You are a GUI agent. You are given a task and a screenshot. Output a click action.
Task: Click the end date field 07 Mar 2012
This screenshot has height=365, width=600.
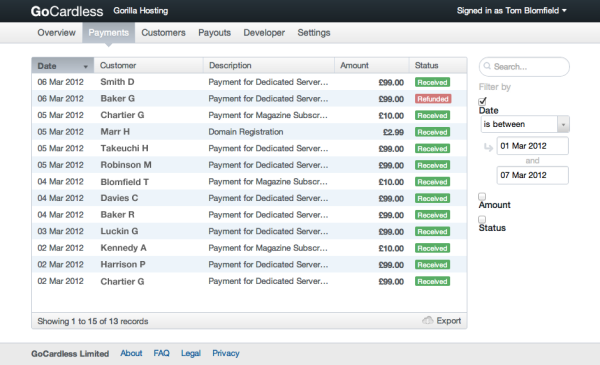[x=532, y=175]
